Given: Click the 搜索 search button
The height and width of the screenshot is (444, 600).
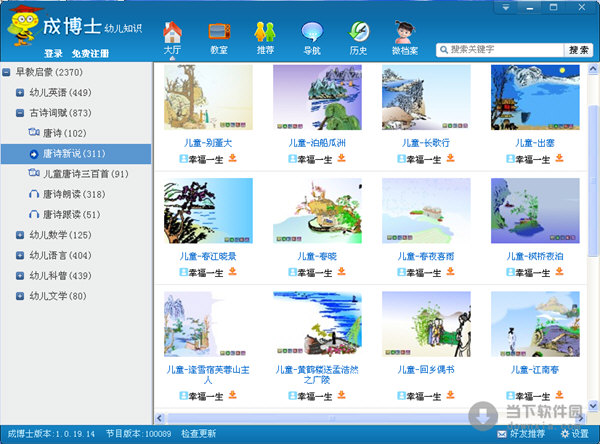Looking at the screenshot, I should 578,50.
